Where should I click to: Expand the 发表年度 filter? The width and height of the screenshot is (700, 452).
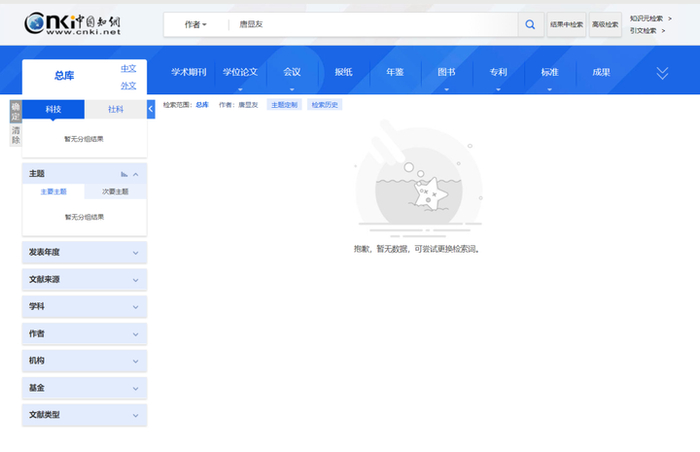point(84,252)
